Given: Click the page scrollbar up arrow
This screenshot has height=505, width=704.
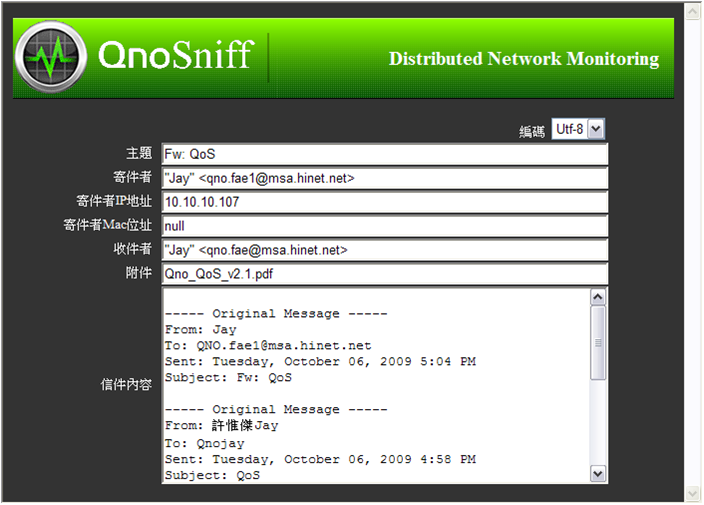Looking at the screenshot, I should click(x=693, y=11).
